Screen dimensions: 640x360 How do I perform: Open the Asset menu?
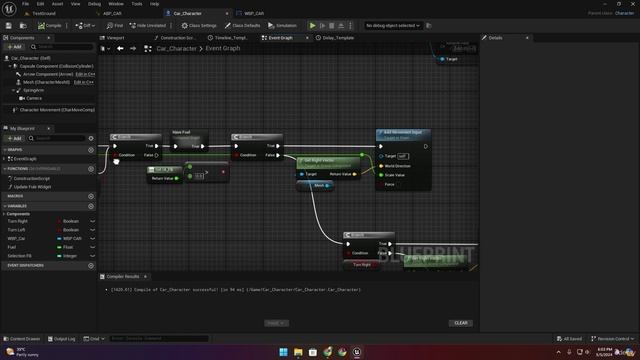pos(58,4)
